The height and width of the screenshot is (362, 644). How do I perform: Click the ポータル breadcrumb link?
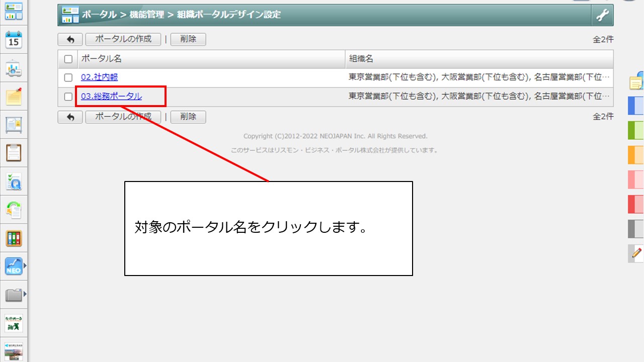click(x=100, y=15)
